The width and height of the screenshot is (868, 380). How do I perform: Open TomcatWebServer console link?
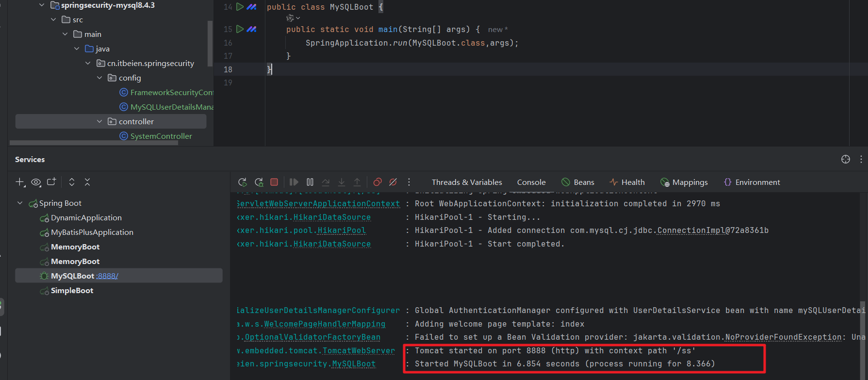(x=359, y=350)
